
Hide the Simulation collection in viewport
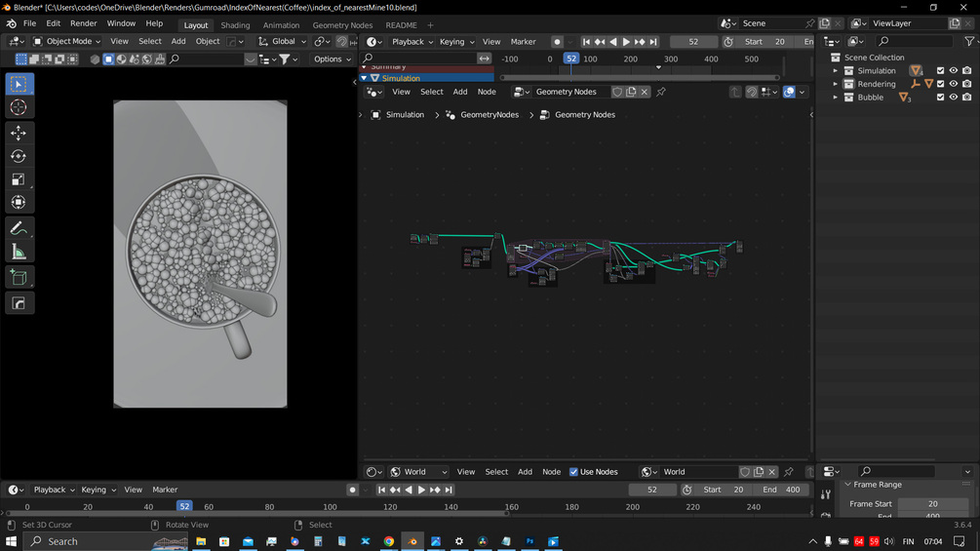pyautogui.click(x=954, y=71)
